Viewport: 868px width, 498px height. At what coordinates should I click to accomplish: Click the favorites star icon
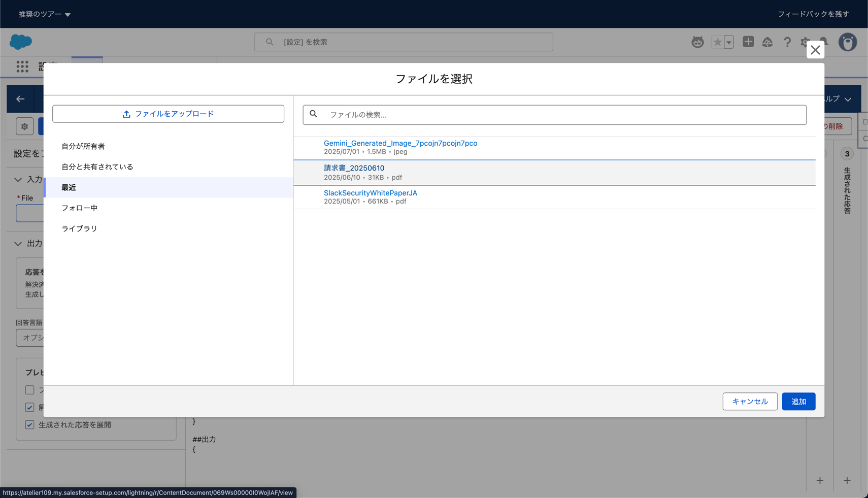click(717, 42)
